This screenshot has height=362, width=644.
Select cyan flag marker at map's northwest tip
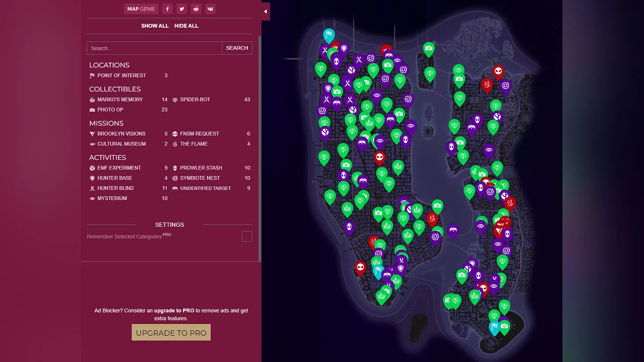click(328, 35)
